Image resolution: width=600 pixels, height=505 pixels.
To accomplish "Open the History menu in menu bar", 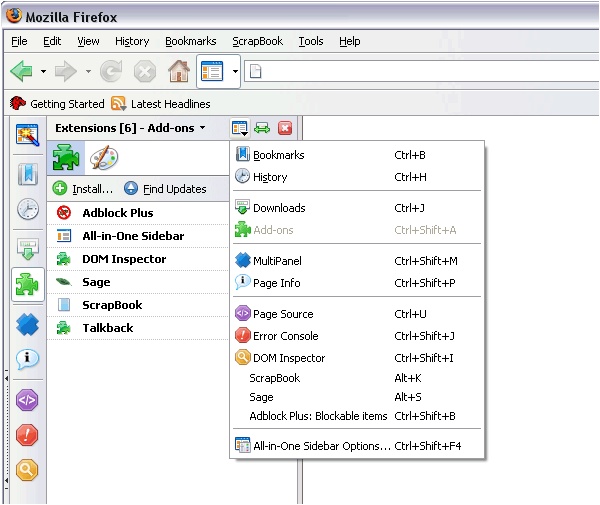I will click(x=132, y=41).
